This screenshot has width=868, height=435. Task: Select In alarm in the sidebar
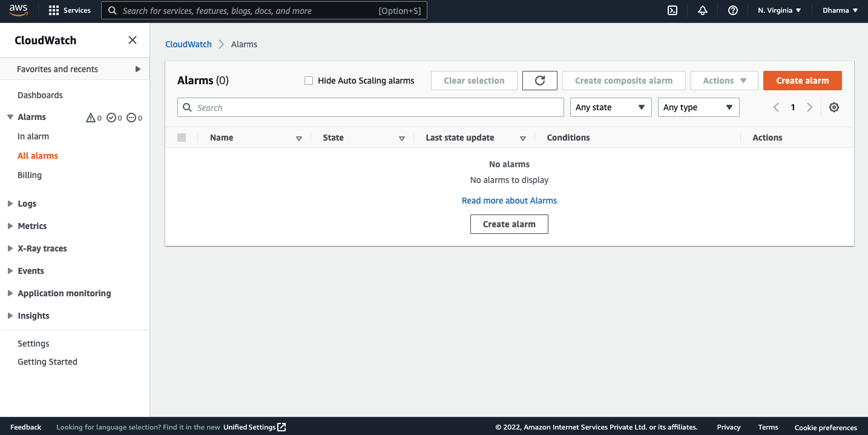(x=33, y=136)
